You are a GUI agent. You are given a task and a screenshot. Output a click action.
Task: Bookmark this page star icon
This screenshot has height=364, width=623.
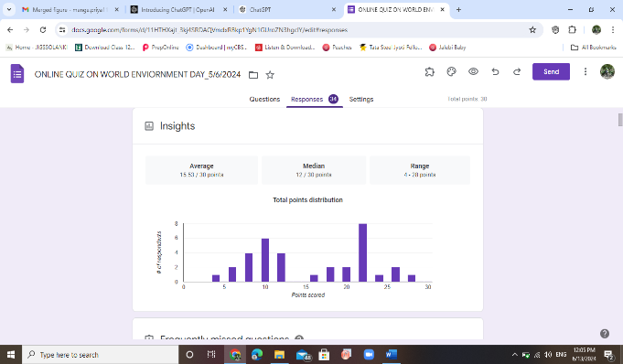pyautogui.click(x=532, y=30)
